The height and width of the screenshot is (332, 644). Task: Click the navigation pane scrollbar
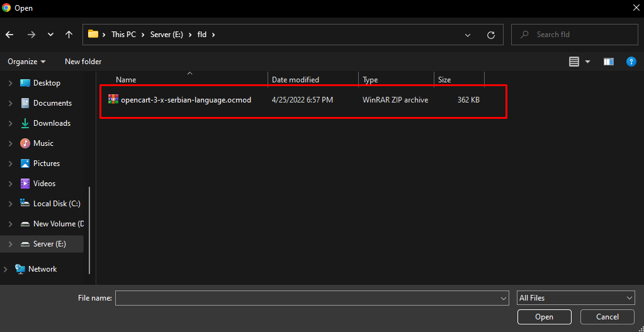(89, 230)
